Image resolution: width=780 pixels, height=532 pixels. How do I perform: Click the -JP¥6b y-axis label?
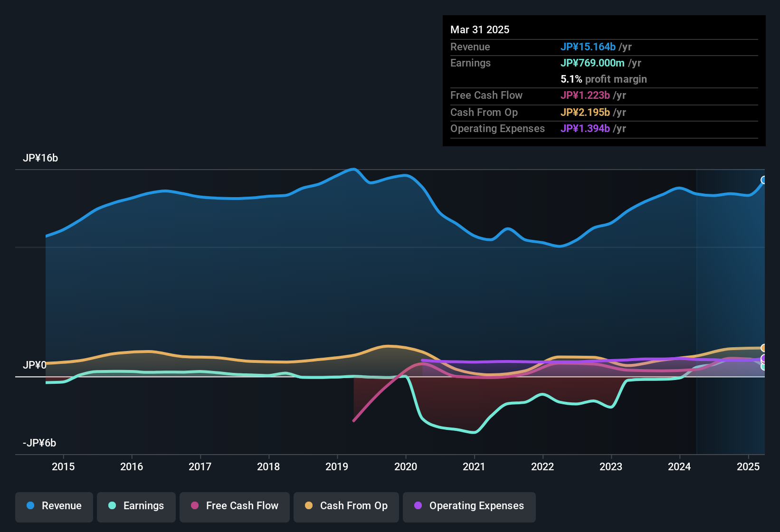coord(39,443)
